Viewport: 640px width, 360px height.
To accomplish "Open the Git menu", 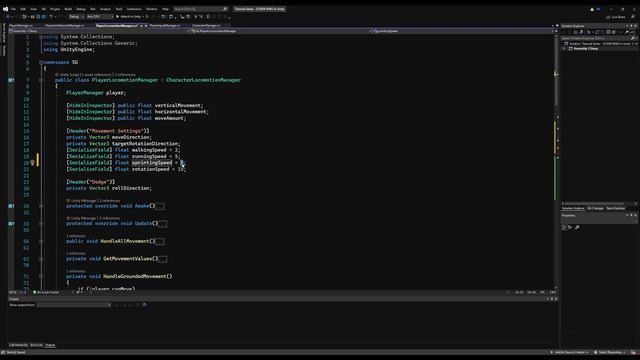I will point(44,9).
